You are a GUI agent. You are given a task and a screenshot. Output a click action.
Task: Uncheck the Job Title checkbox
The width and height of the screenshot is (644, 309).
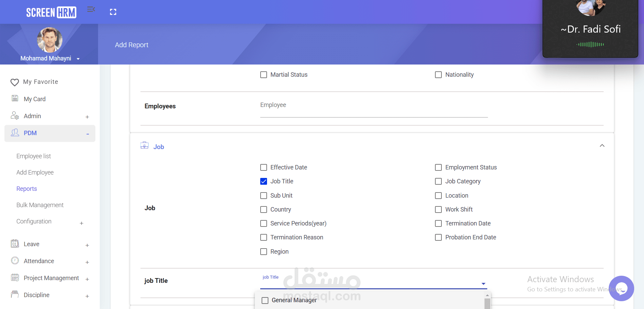264,181
